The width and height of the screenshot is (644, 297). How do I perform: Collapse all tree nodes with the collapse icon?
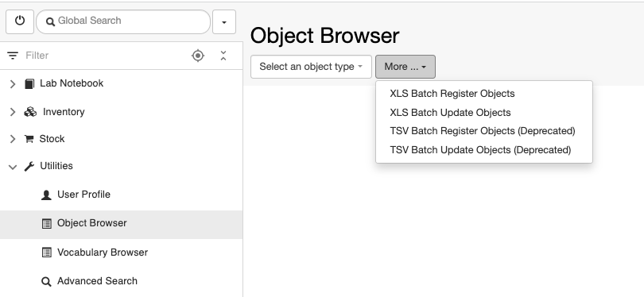[x=223, y=56]
